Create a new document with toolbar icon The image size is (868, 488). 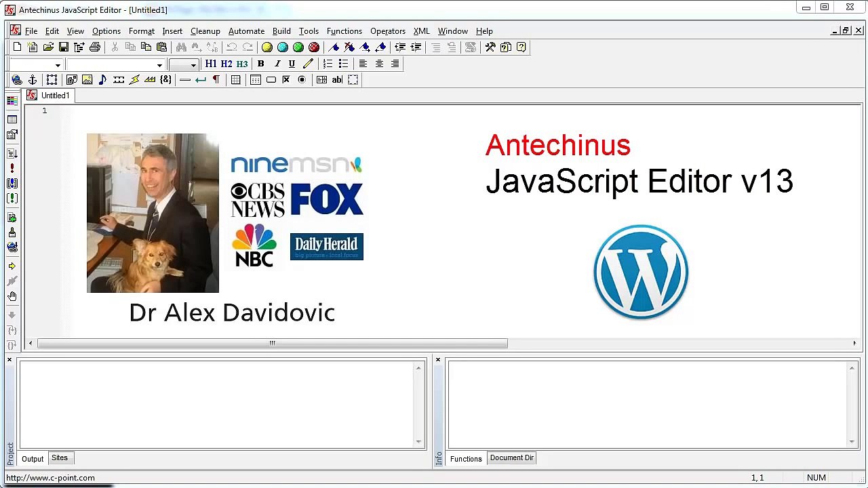(x=17, y=47)
